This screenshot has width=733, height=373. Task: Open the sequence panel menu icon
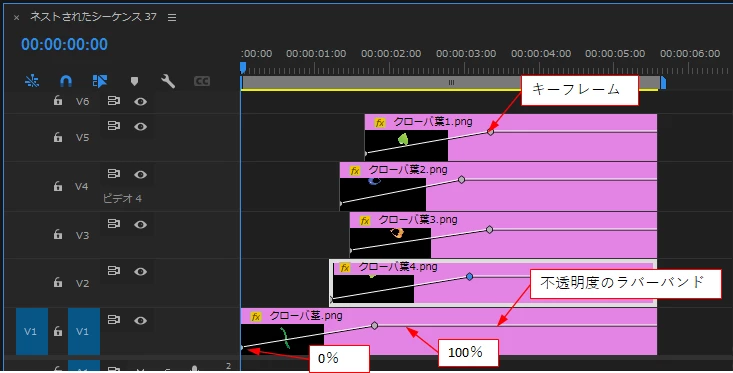pos(172,17)
